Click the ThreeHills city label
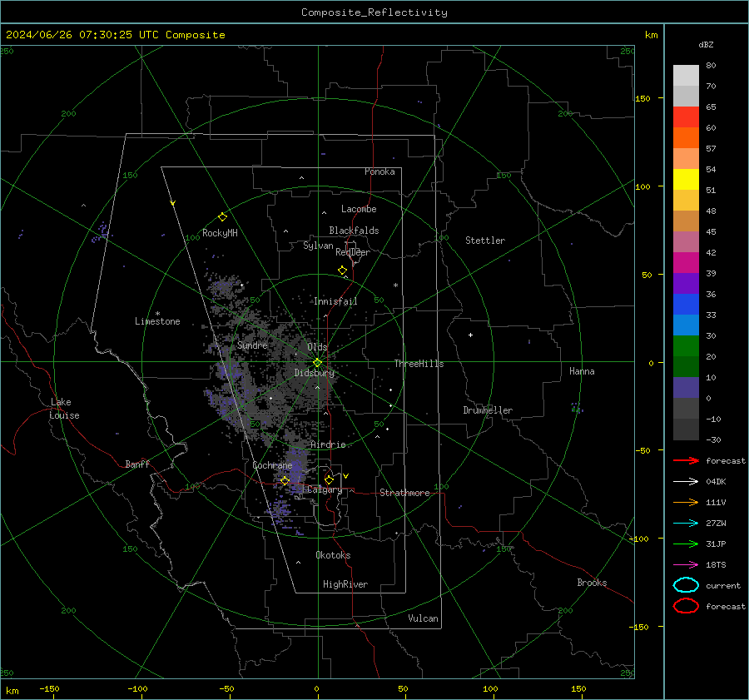The width and height of the screenshot is (749, 700). point(419,364)
